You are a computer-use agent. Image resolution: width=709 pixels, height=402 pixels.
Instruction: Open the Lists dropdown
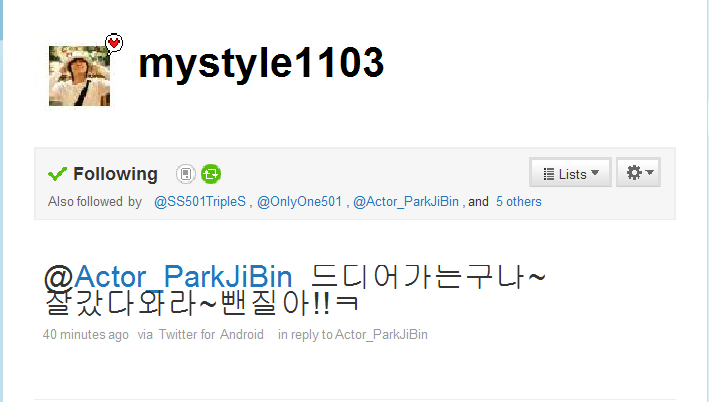coord(571,172)
